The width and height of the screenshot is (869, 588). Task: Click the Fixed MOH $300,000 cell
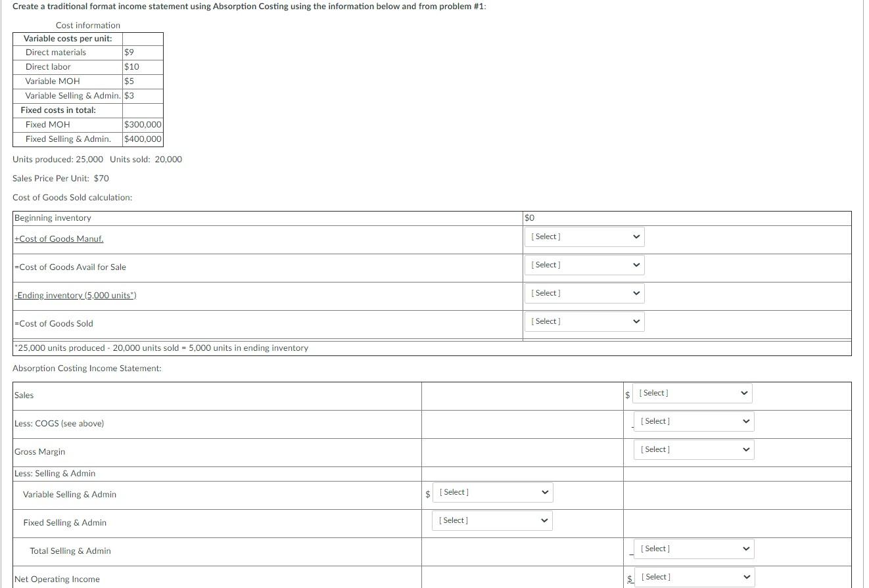(x=141, y=124)
